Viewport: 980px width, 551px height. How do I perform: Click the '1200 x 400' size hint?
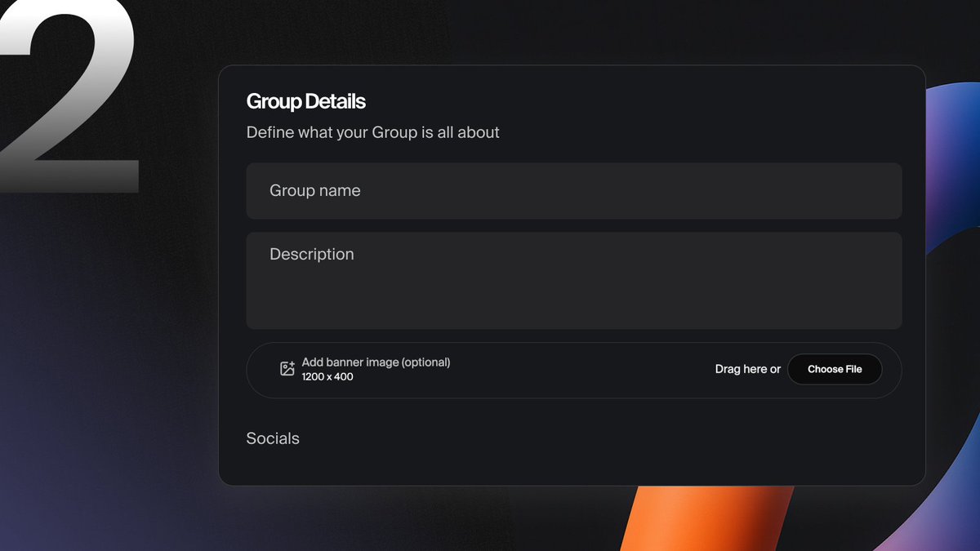[327, 377]
